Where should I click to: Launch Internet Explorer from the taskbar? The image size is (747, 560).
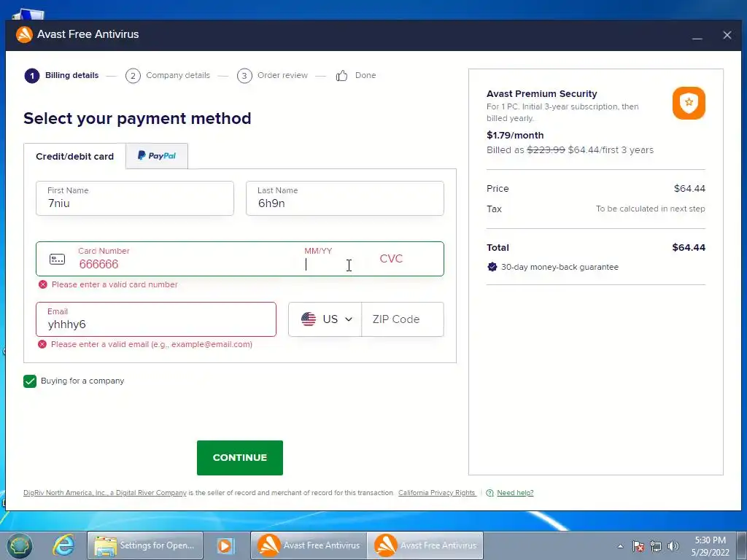coord(63,545)
